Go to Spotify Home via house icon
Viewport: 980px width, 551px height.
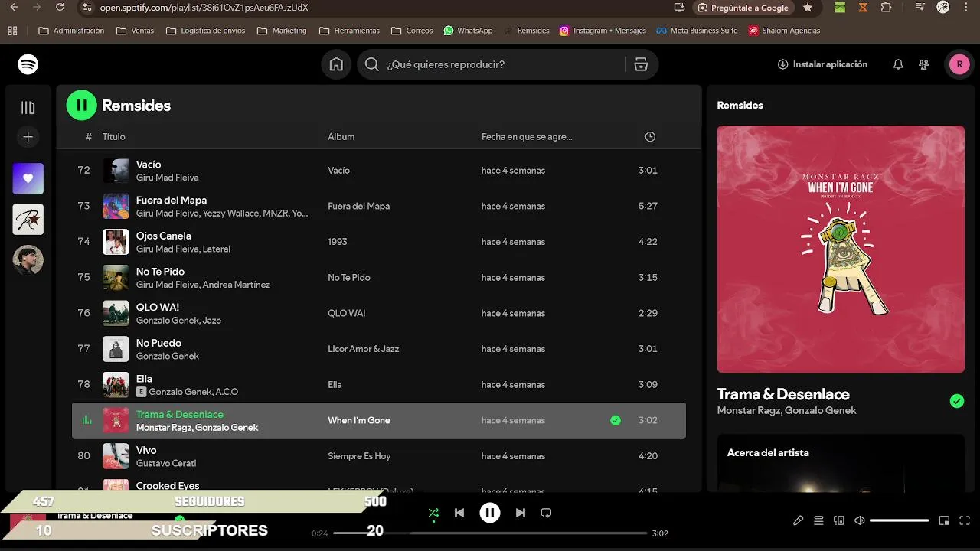click(336, 64)
